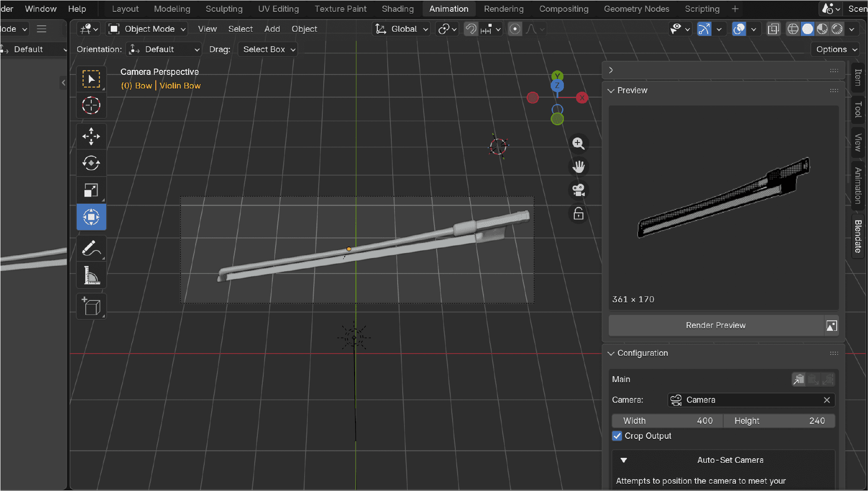Toggle the Crop Output checkbox
This screenshot has width=868, height=491.
coord(617,436)
